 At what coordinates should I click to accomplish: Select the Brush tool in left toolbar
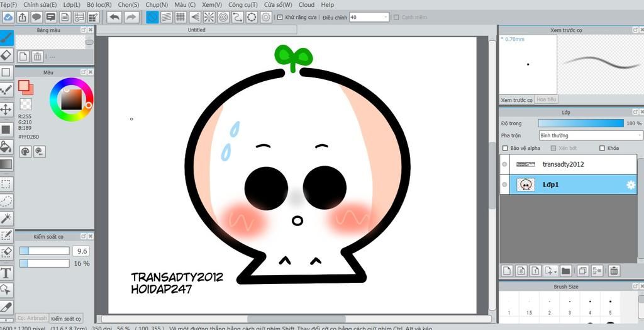point(6,38)
